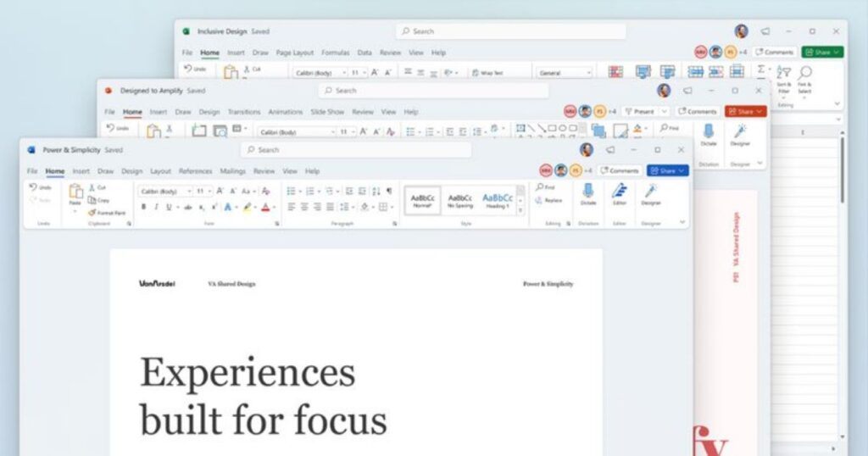Open Text Effects blue A in Word
868x456 pixels.
coord(228,207)
